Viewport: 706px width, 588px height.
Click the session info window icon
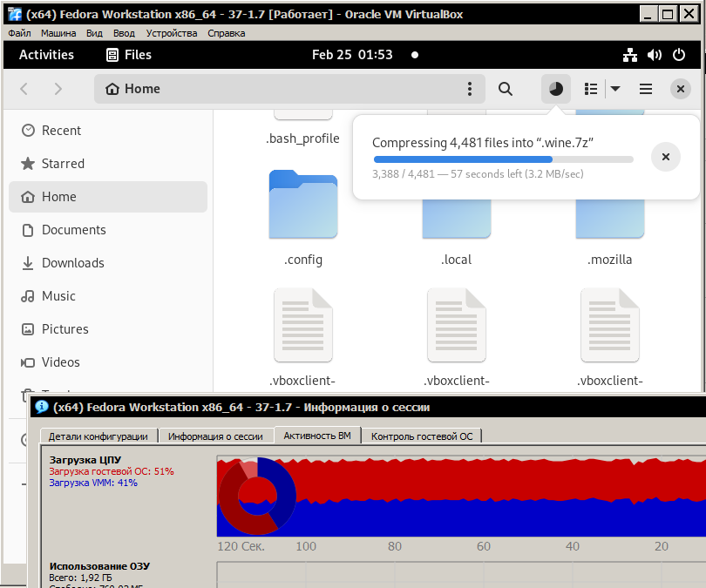click(x=42, y=407)
